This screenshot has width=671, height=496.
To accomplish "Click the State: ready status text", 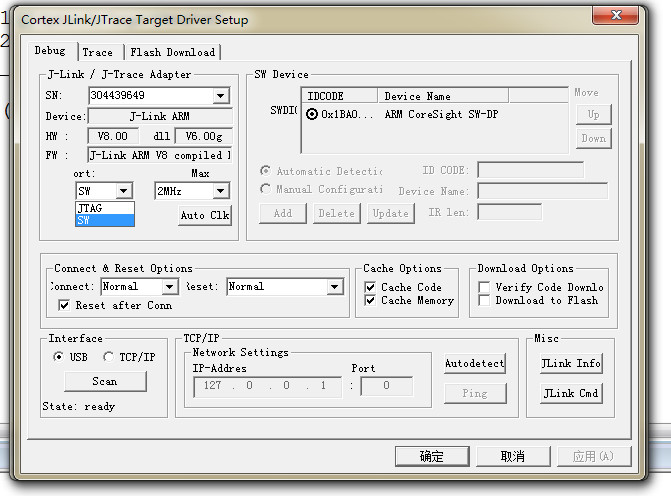I will [79, 406].
